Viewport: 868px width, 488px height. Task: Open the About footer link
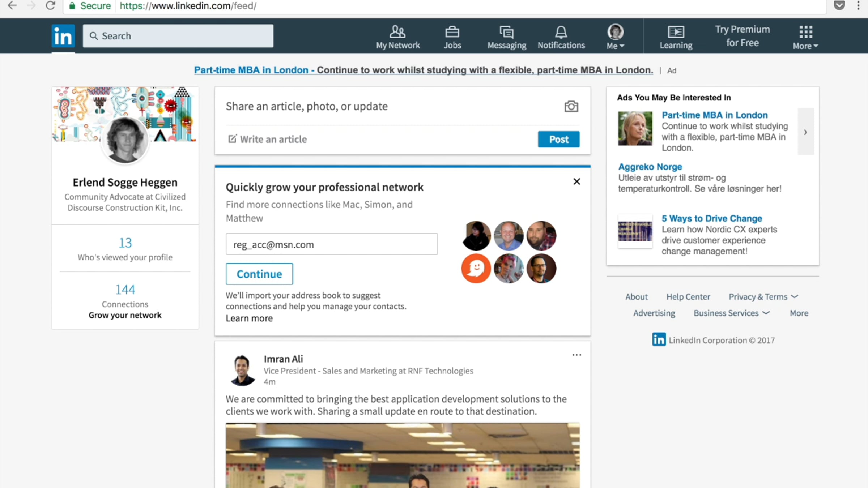(637, 297)
